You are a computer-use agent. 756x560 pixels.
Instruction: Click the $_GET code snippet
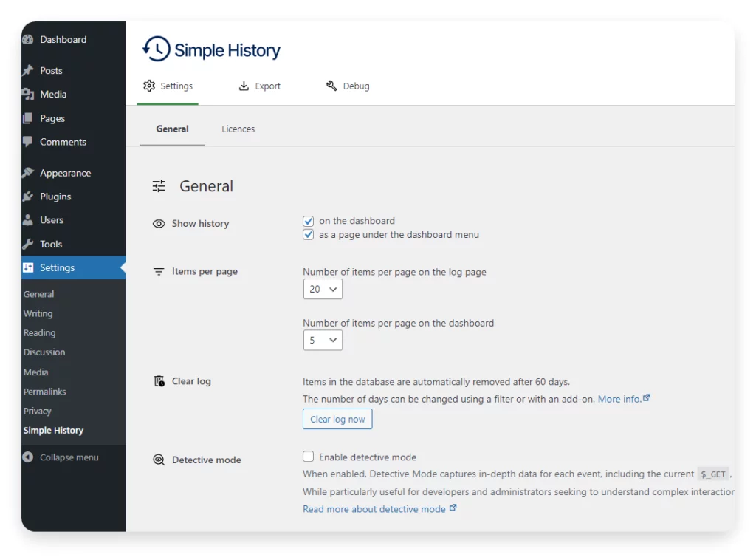pyautogui.click(x=713, y=474)
